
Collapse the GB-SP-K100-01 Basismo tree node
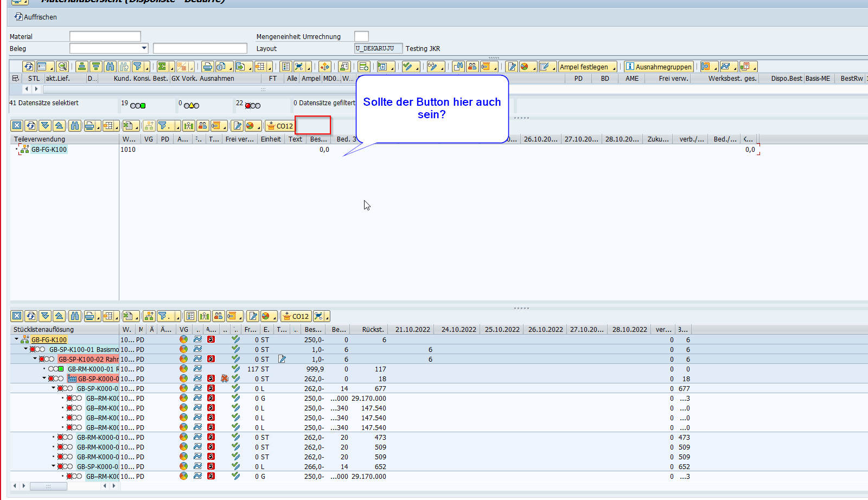coord(25,349)
